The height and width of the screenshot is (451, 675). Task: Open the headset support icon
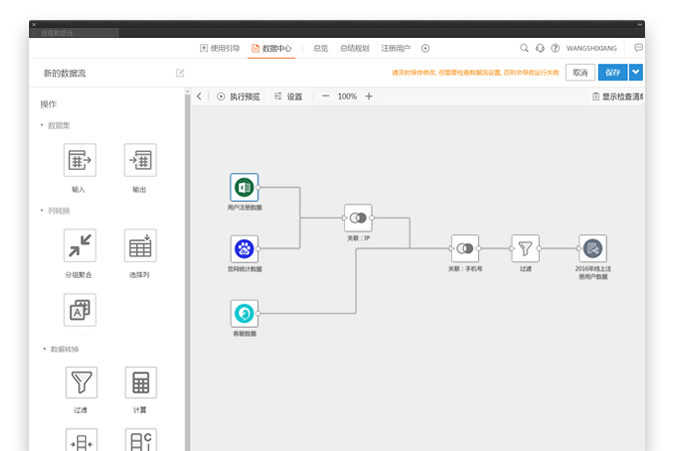click(x=540, y=48)
